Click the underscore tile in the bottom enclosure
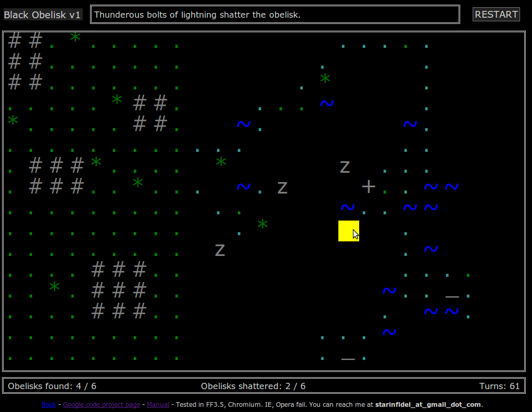The height and width of the screenshot is (412, 532). [x=348, y=358]
